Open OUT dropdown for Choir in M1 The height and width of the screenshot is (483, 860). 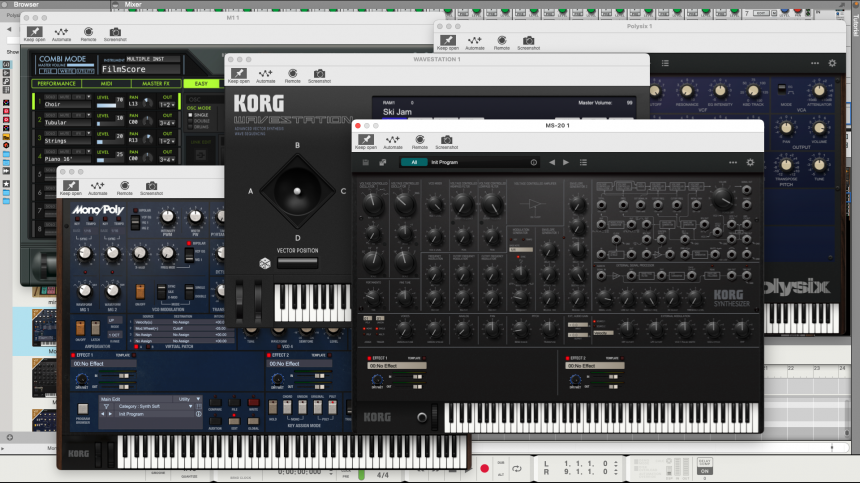[167, 104]
